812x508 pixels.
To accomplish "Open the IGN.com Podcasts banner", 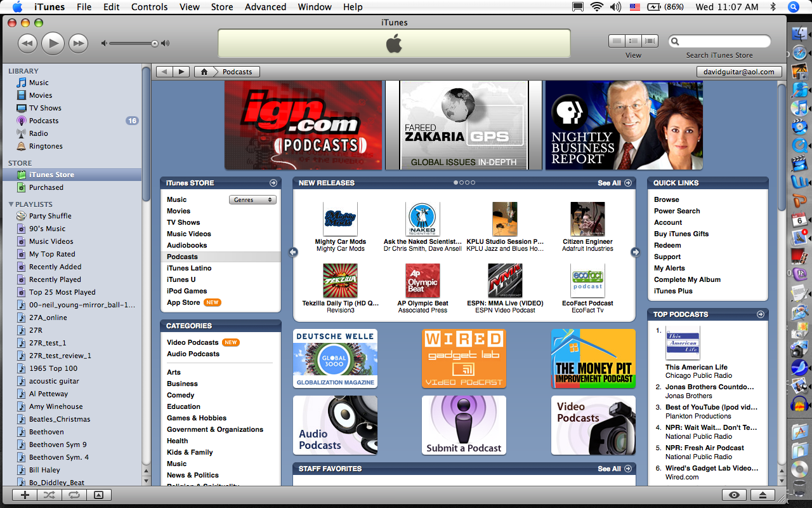I will click(303, 125).
